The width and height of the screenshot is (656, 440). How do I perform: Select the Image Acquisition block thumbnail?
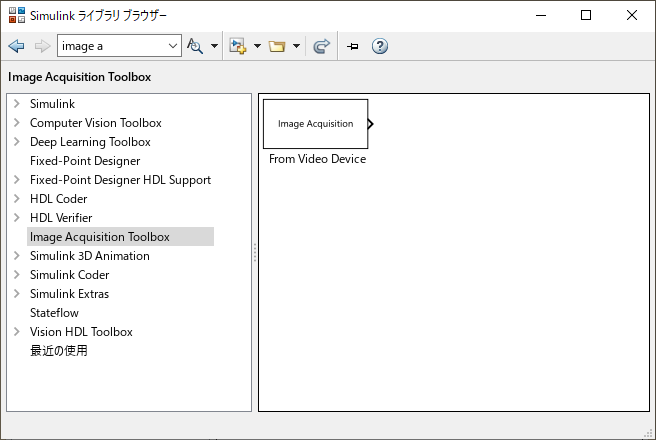pos(315,124)
